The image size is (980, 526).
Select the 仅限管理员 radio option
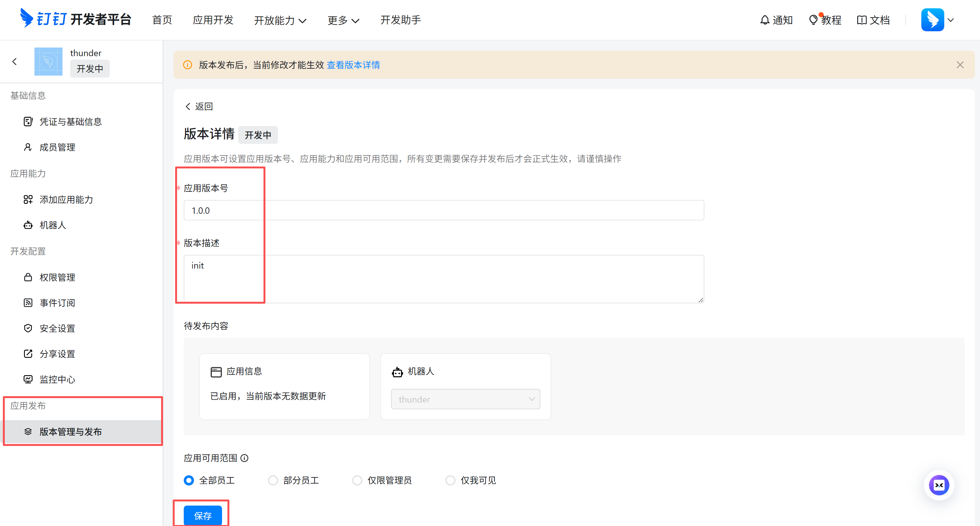click(357, 480)
